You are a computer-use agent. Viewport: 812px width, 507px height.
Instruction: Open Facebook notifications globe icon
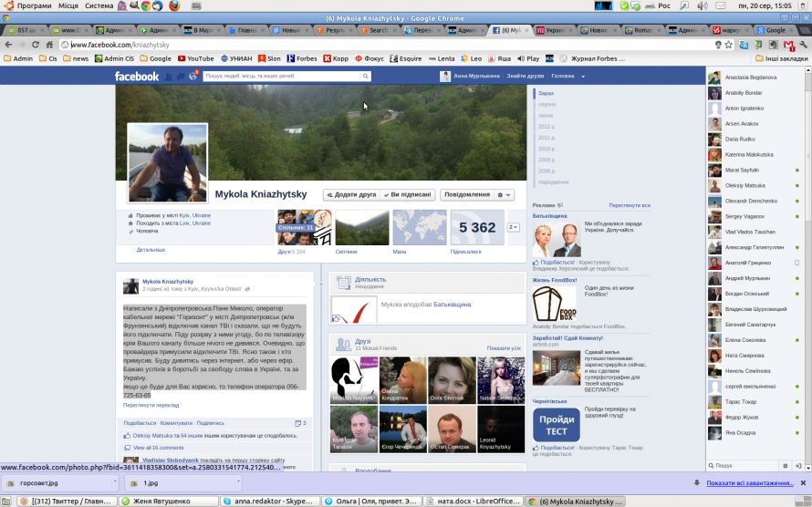coord(193,77)
